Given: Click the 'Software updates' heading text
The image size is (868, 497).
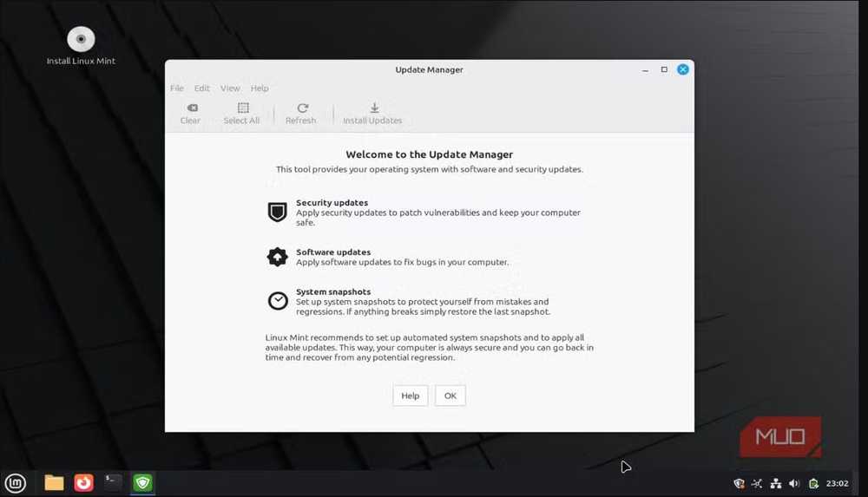Looking at the screenshot, I should tap(333, 252).
